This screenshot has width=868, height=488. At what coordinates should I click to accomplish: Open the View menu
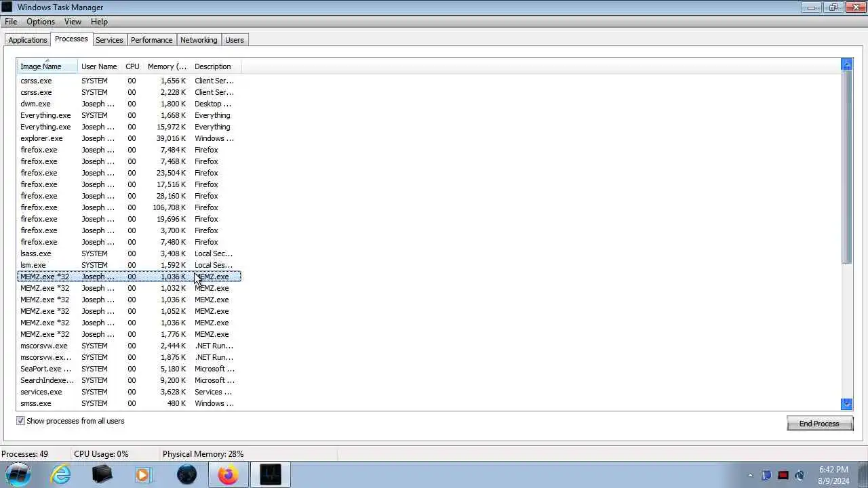click(x=73, y=22)
